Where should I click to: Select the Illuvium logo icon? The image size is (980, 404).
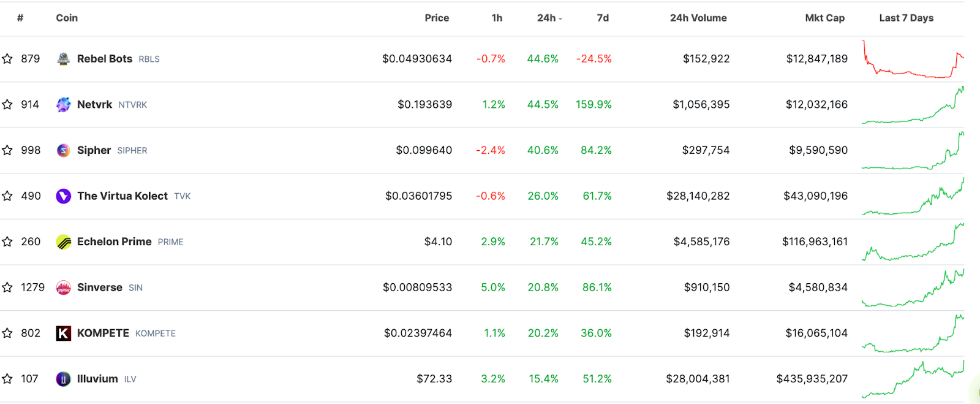64,379
